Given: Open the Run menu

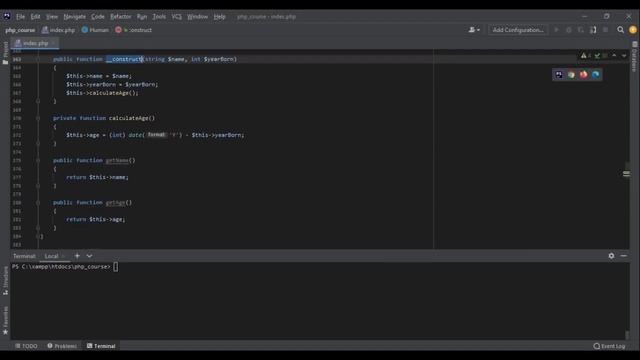Looking at the screenshot, I should 142,17.
